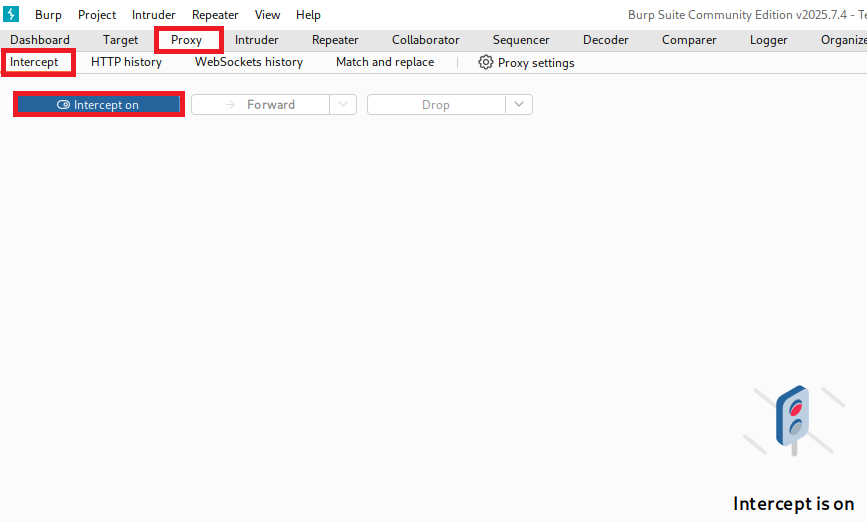Expand the Drop button dropdown arrow
Viewport: 867px width, 522px height.
(519, 105)
